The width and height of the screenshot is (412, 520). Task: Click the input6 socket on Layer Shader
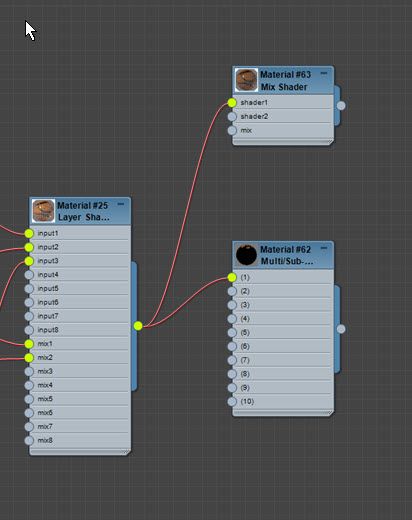pyautogui.click(x=29, y=303)
